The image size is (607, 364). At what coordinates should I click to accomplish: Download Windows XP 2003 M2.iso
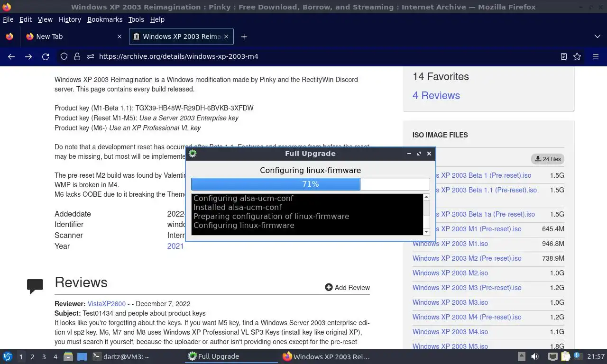click(450, 273)
